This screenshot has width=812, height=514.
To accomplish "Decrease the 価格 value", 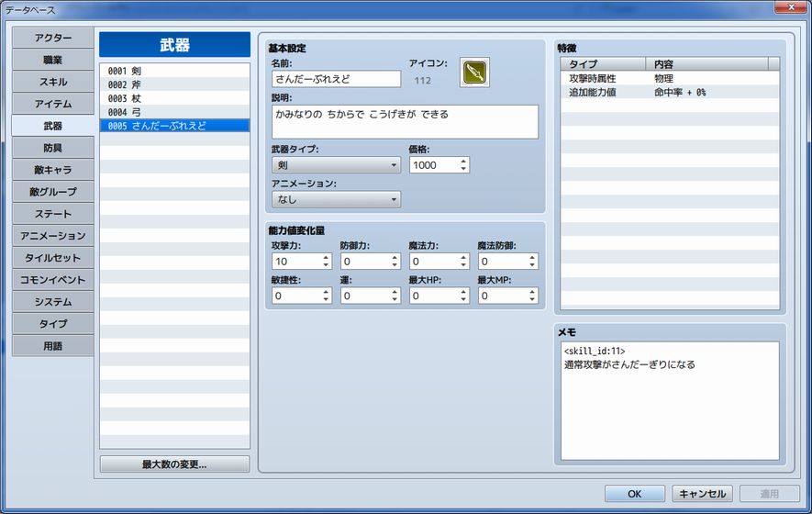I will (x=463, y=170).
